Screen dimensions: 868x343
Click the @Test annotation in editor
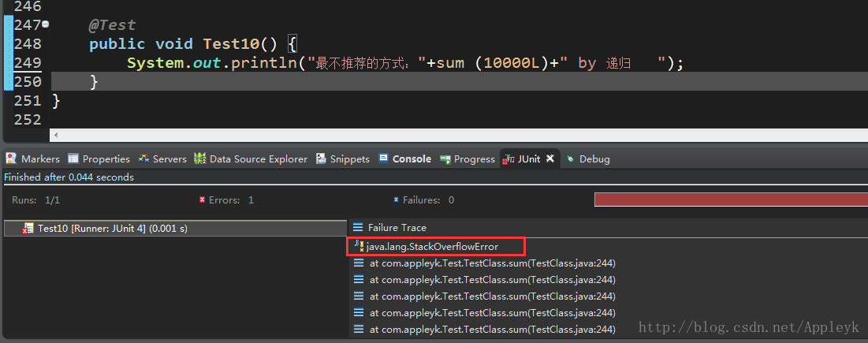113,25
